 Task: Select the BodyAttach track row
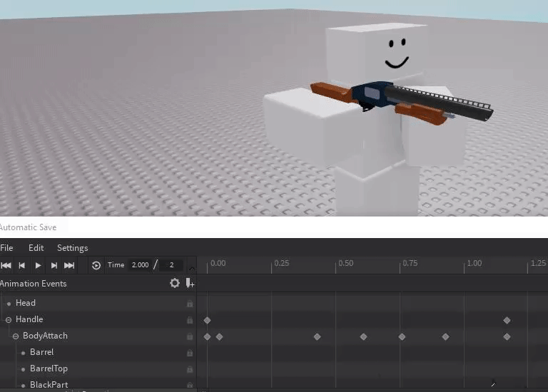point(98,336)
